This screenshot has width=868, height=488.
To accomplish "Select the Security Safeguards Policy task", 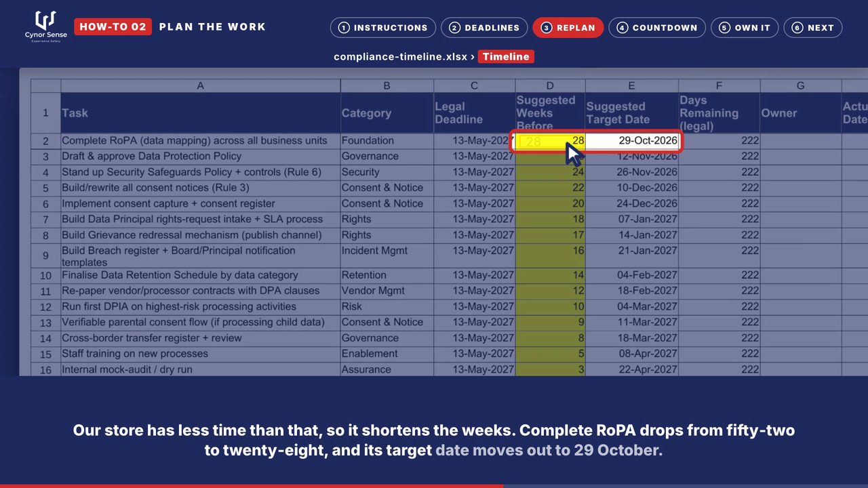I will 200,172.
